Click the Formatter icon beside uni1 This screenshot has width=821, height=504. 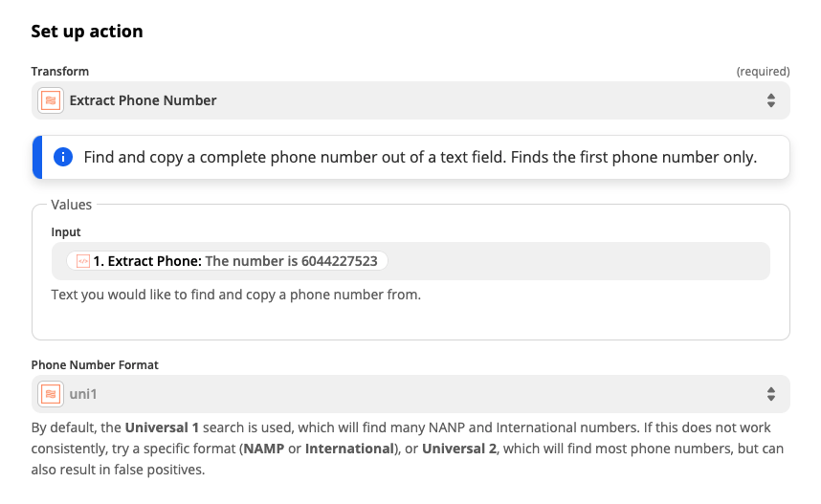point(51,394)
